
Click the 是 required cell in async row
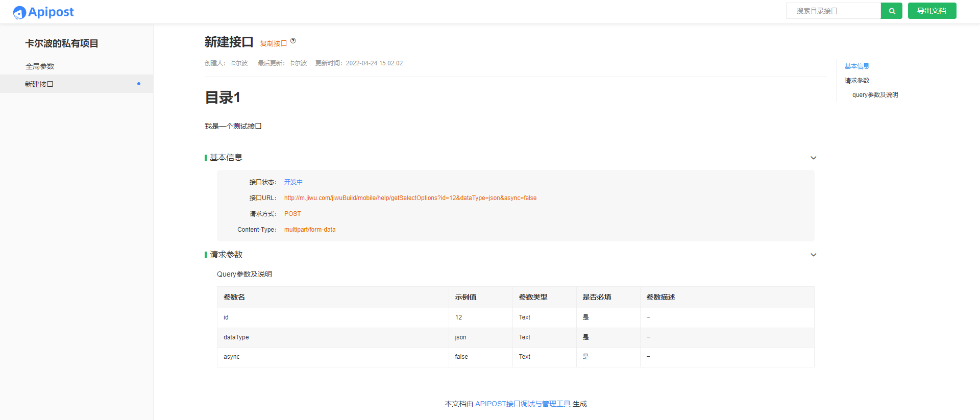pyautogui.click(x=608, y=357)
